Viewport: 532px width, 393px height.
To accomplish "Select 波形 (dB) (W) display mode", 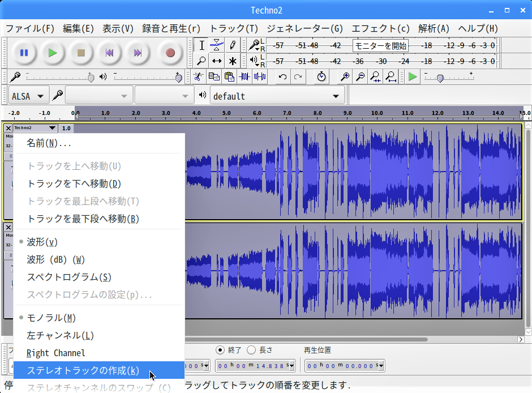I will pyautogui.click(x=99, y=259).
